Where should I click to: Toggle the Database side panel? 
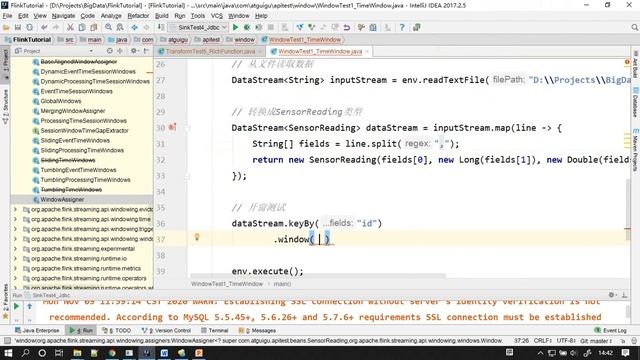(x=636, y=102)
